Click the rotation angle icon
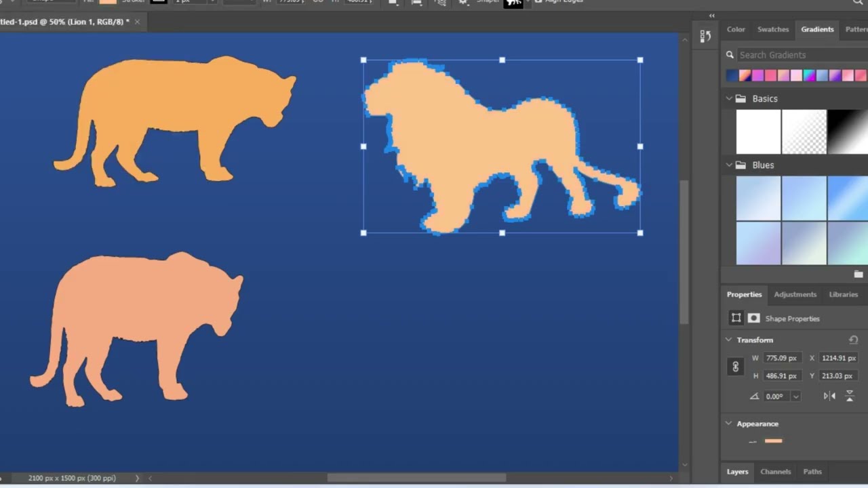Image resolution: width=868 pixels, height=488 pixels. pyautogui.click(x=754, y=396)
